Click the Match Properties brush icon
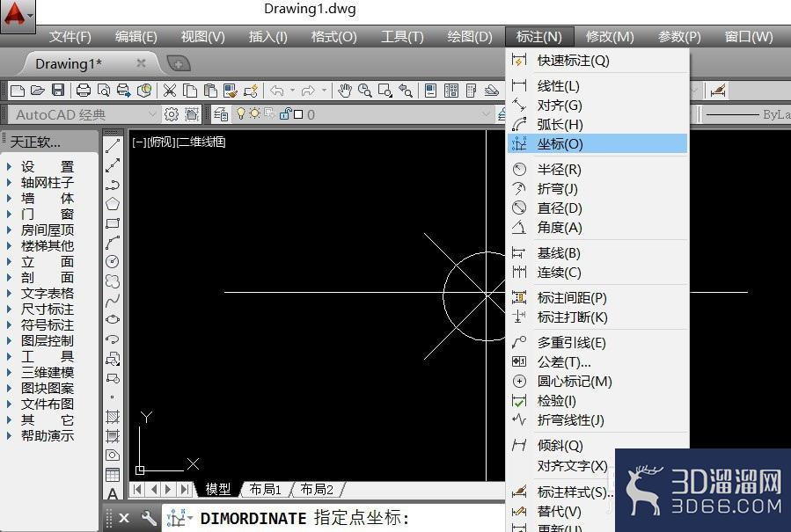The height and width of the screenshot is (532, 791). coord(230,91)
